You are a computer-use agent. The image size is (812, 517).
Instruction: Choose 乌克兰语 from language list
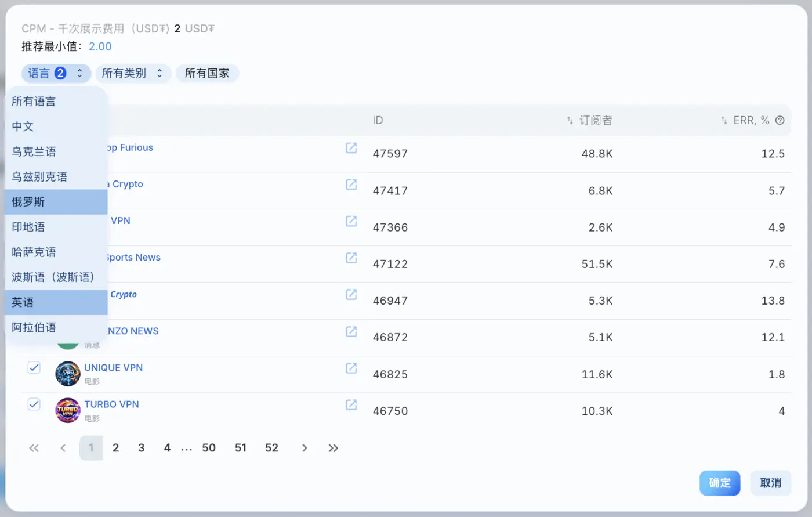(56, 151)
